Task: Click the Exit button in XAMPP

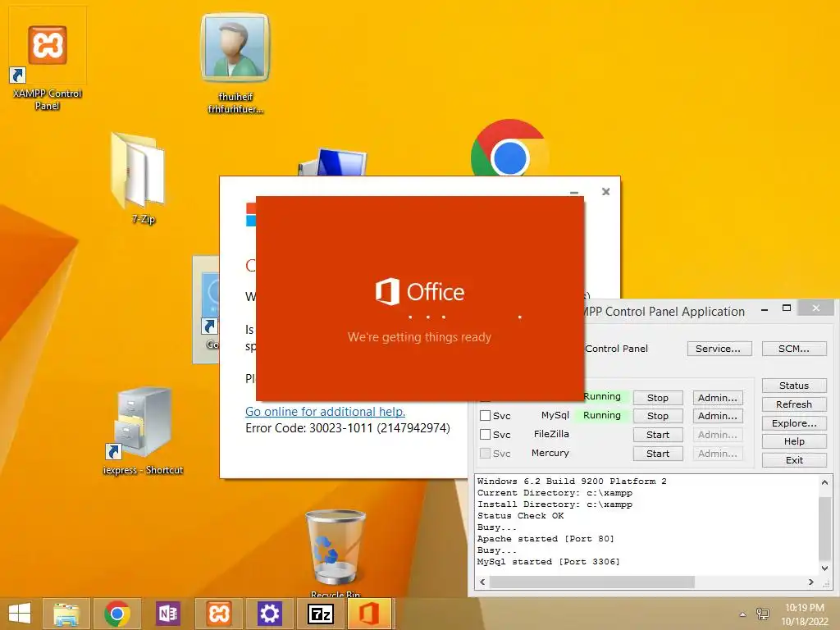Action: click(794, 460)
